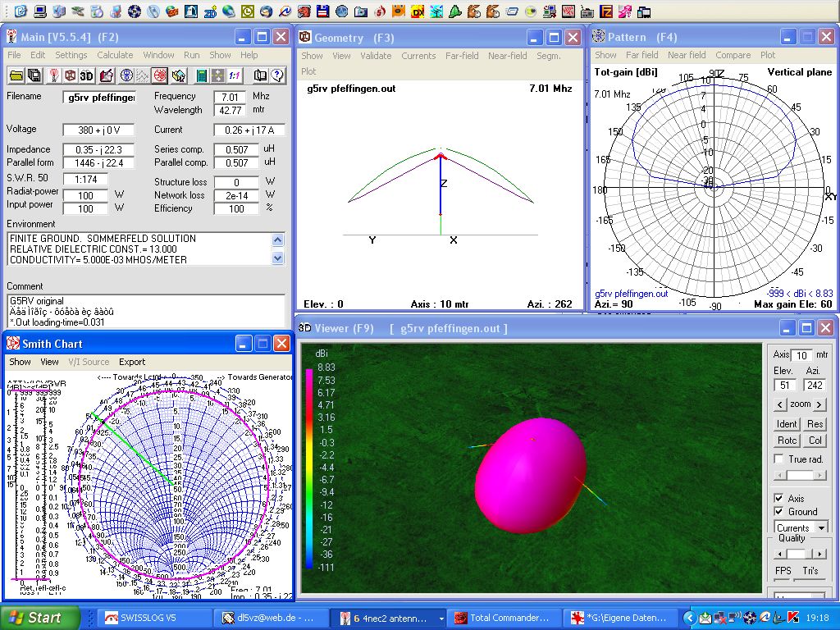Click the Elev. field showing 51
Viewport: 840px width, 630px height.
[785, 385]
